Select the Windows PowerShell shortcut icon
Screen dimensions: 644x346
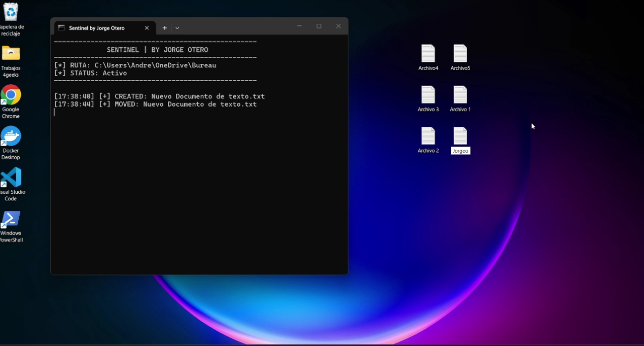tap(11, 219)
